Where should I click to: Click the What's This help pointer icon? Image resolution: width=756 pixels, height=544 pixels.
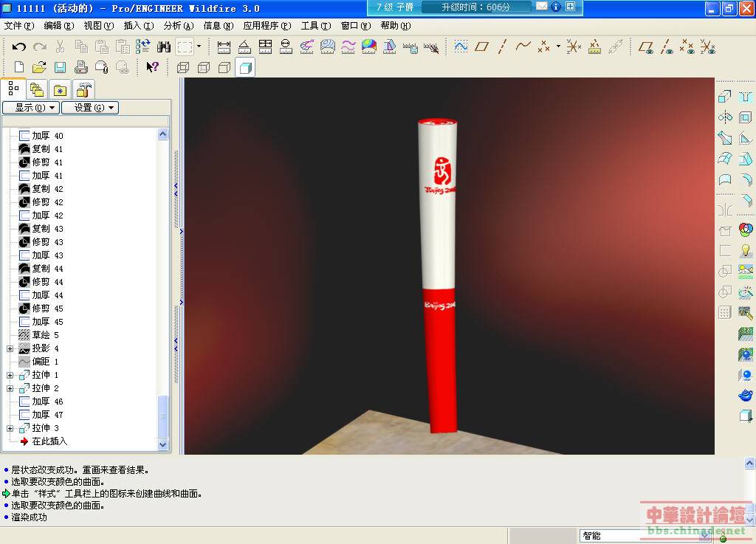(x=152, y=68)
